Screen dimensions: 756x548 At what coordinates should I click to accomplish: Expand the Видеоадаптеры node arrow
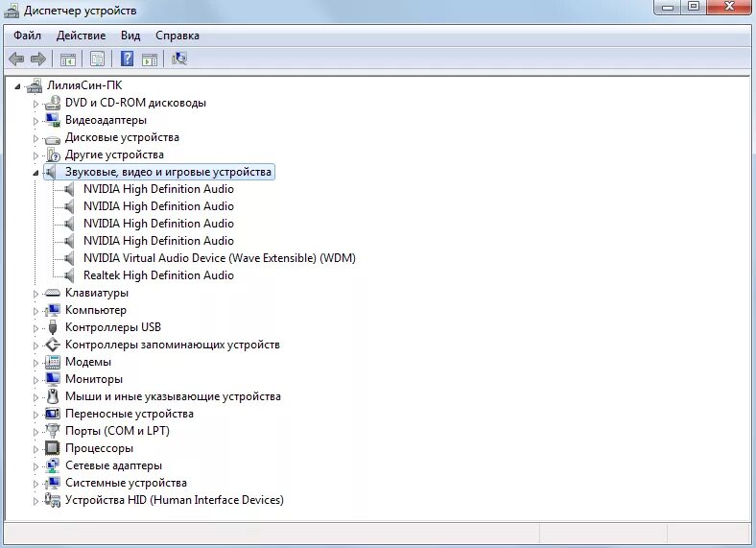point(35,121)
